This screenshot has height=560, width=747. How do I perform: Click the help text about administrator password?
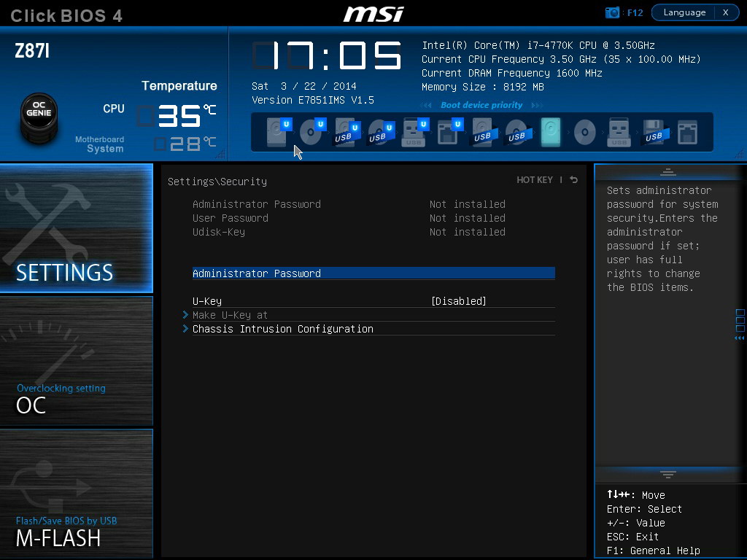click(x=662, y=238)
